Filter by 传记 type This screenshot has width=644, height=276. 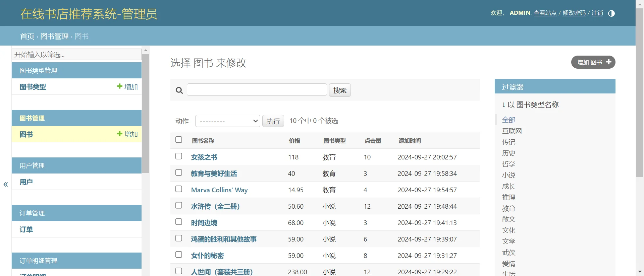pyautogui.click(x=509, y=142)
